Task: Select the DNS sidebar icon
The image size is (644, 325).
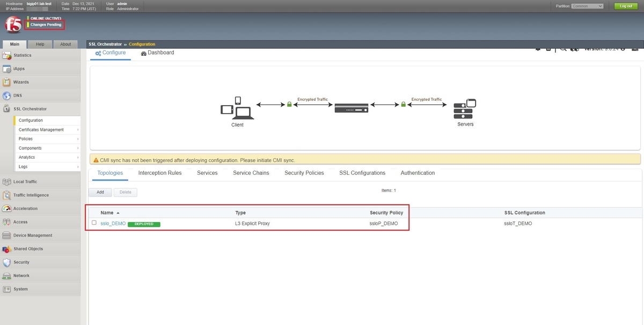Action: pyautogui.click(x=8, y=95)
